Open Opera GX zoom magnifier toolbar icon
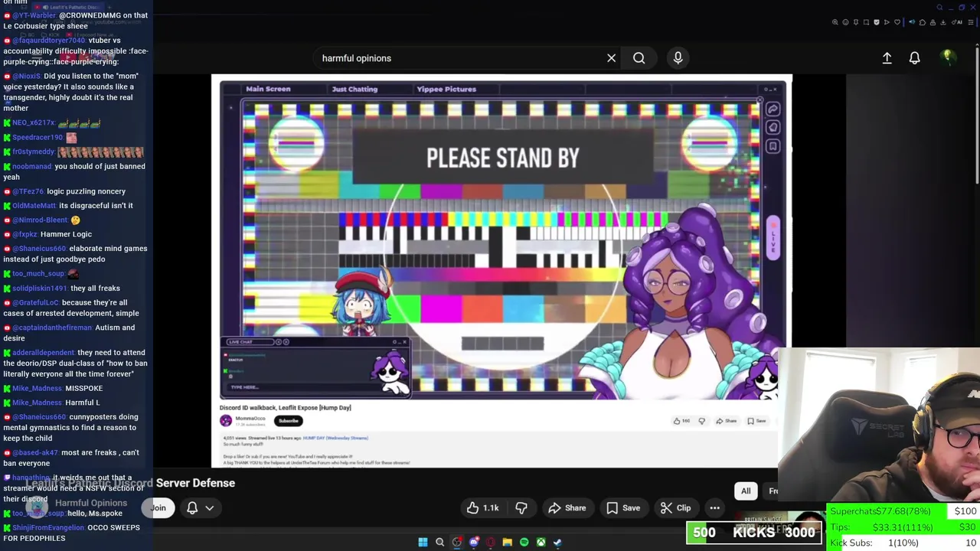 click(x=835, y=22)
